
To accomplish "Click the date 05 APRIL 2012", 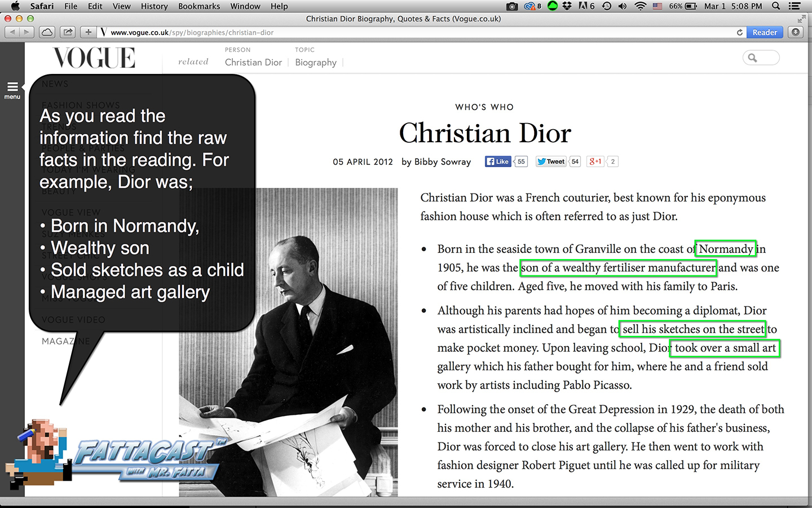I will [x=363, y=162].
